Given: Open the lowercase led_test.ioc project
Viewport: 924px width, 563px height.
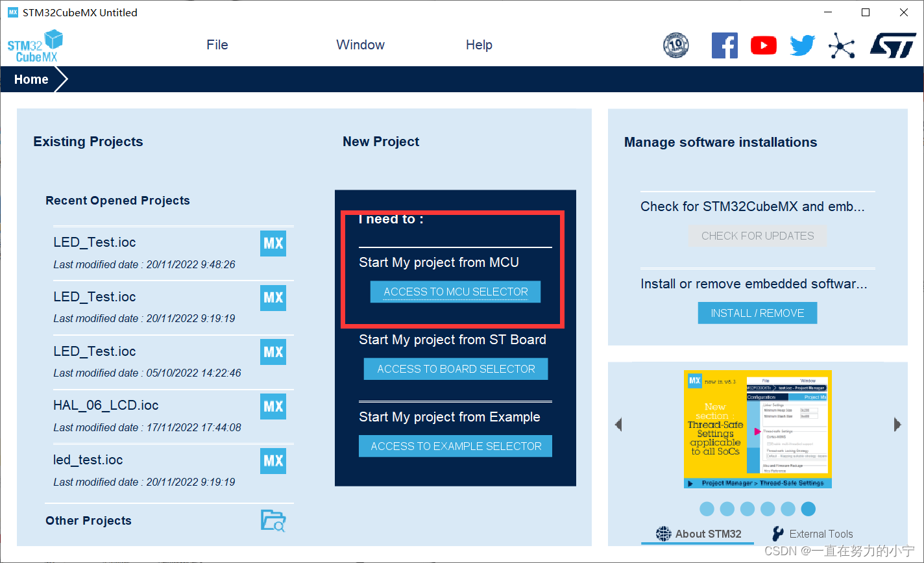Looking at the screenshot, I should [169, 471].
